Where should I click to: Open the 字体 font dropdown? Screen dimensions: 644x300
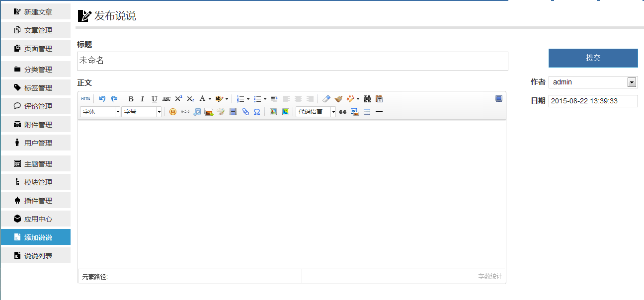coord(100,112)
